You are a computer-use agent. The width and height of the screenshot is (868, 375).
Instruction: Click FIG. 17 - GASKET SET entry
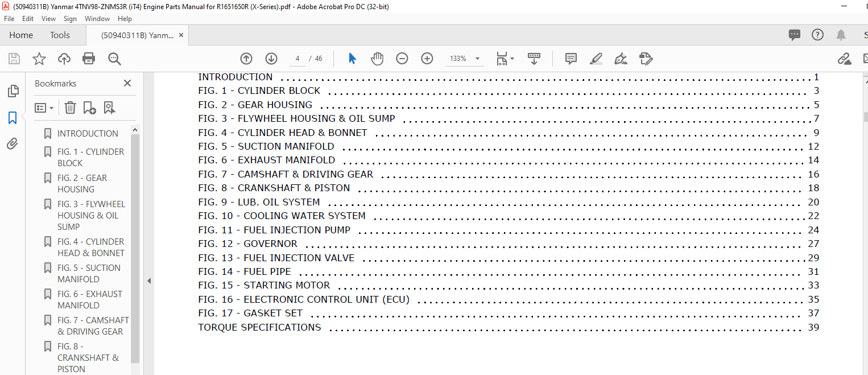pos(250,313)
